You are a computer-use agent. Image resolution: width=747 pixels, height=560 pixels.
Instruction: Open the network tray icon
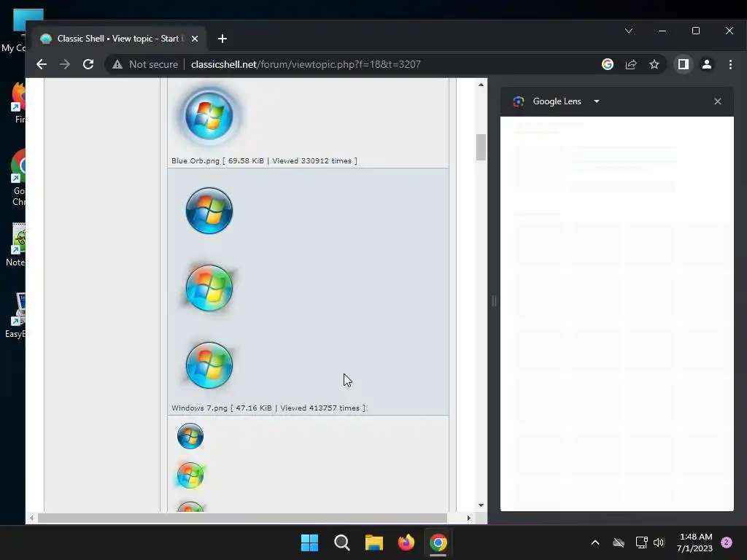coord(641,542)
